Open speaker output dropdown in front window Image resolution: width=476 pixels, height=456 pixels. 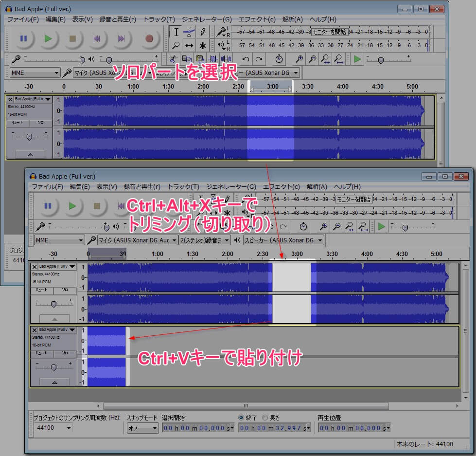coord(283,240)
